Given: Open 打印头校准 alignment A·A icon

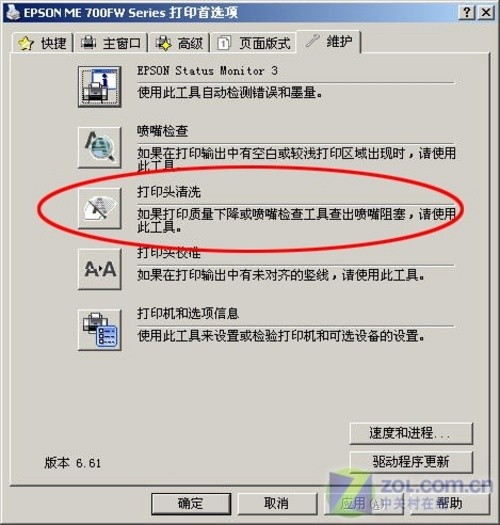Looking at the screenshot, I should tap(99, 269).
